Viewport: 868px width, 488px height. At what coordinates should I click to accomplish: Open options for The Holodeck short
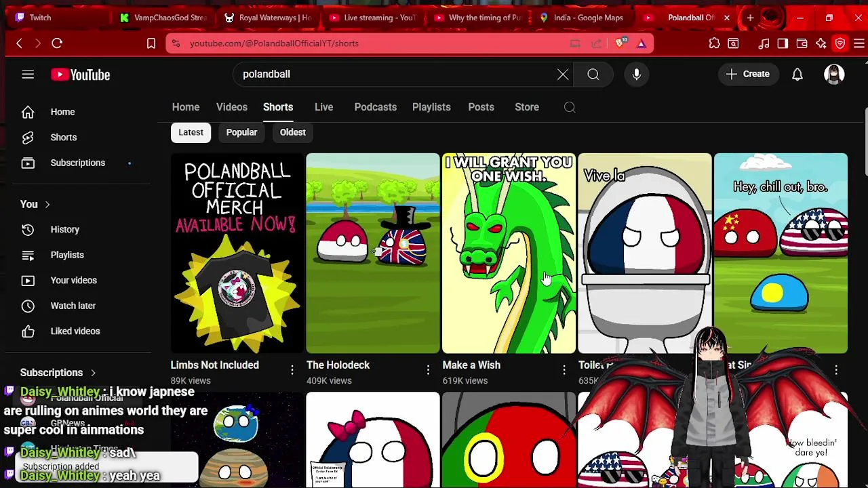coord(428,369)
